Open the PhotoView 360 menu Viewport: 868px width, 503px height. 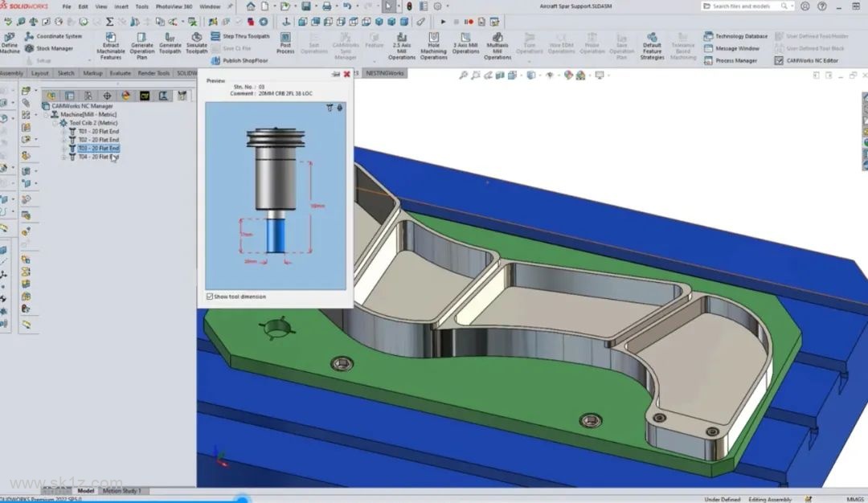(x=174, y=6)
